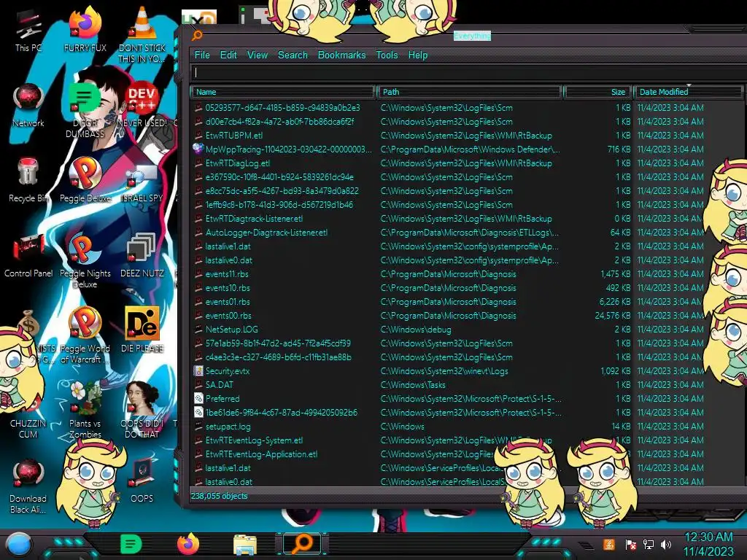This screenshot has height=560, width=747.
Task: Click the 238,055 objects status text
Action: pyautogui.click(x=219, y=496)
